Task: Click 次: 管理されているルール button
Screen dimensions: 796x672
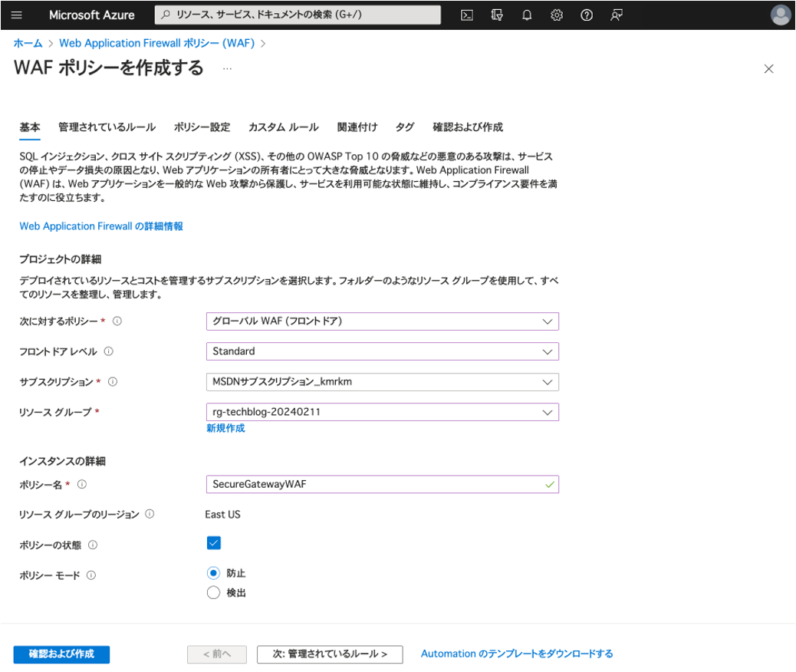Action: tap(330, 654)
